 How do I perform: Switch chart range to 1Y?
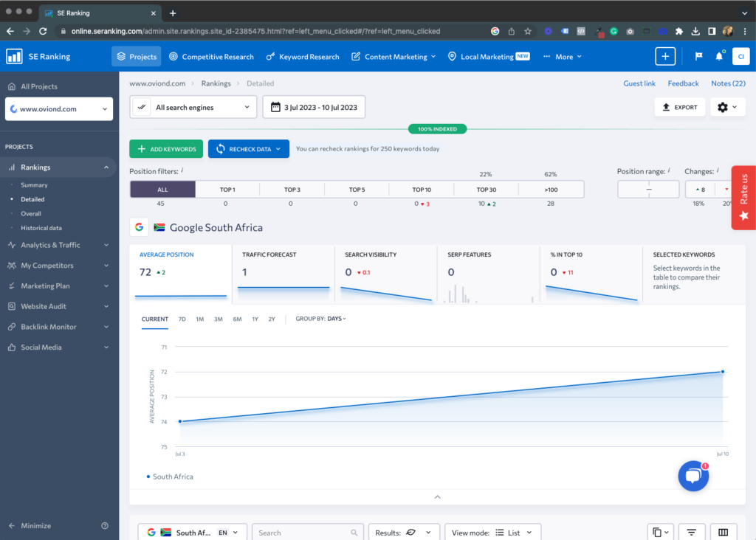[255, 319]
